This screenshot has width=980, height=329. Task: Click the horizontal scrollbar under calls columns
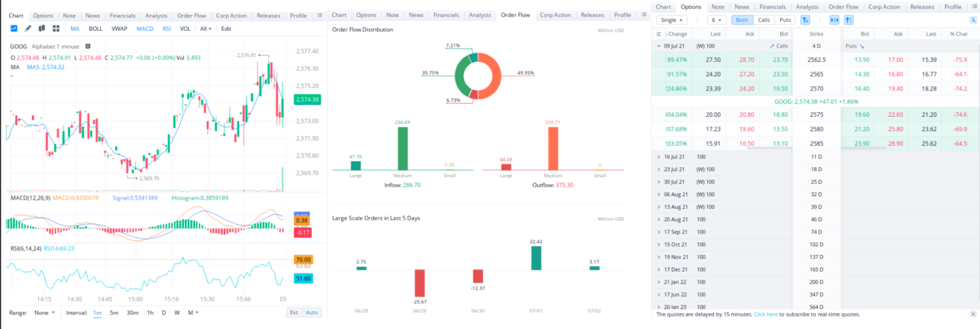768,148
